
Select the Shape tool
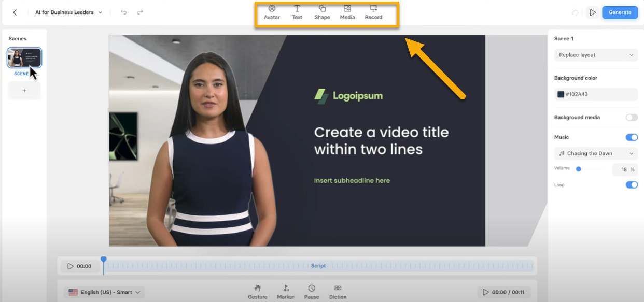coord(322,12)
